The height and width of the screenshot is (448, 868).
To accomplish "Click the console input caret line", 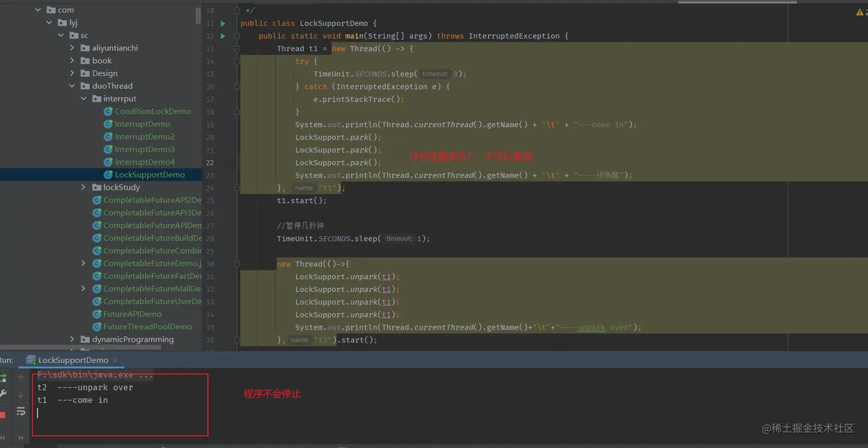I will coord(38,413).
